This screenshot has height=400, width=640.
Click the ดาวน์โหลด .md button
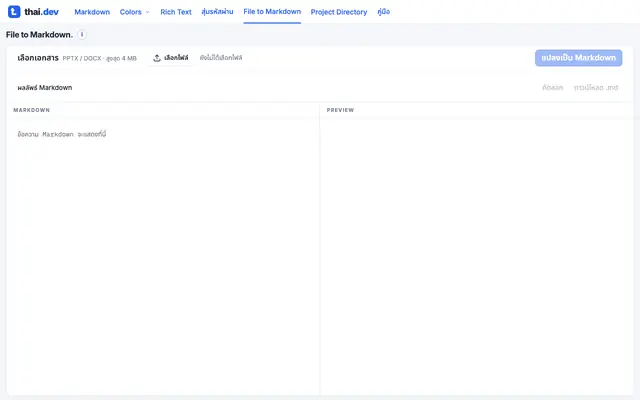(x=596, y=88)
